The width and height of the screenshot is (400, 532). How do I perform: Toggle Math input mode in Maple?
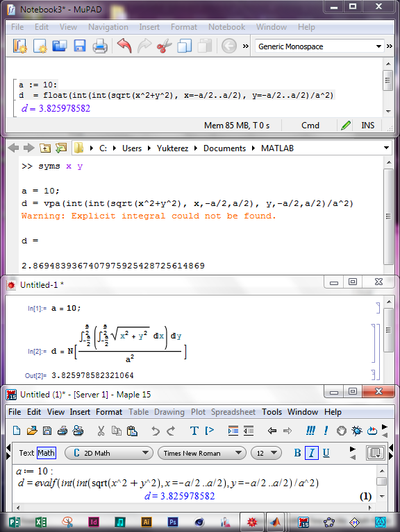pyautogui.click(x=46, y=453)
